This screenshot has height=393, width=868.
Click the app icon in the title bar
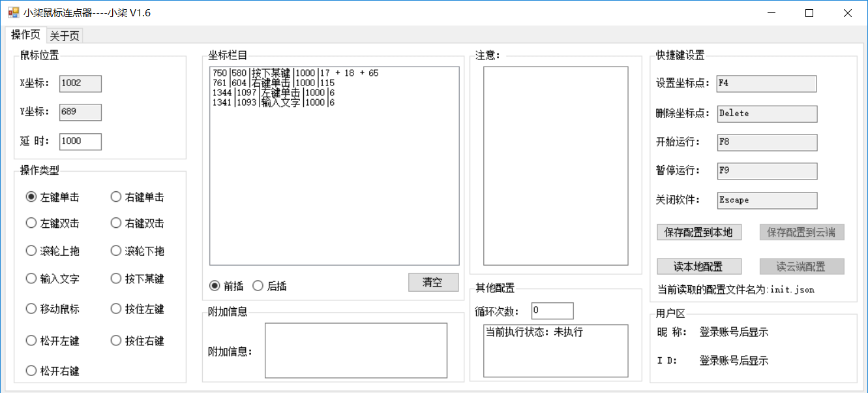click(x=13, y=12)
